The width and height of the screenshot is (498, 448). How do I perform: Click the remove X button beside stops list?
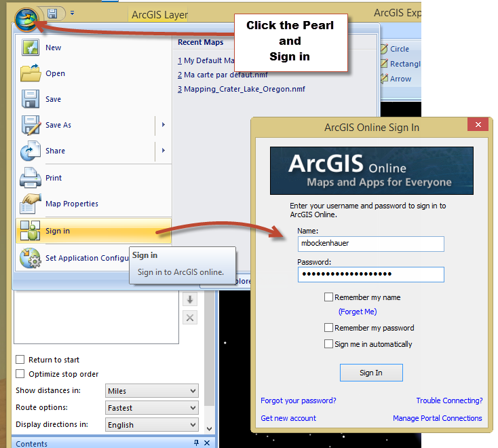[190, 318]
